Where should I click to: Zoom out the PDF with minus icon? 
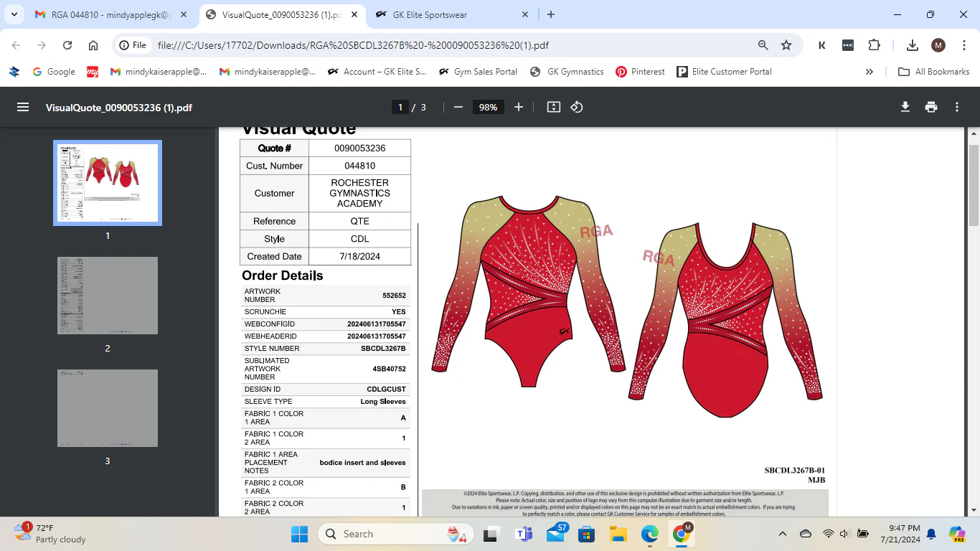tap(458, 107)
